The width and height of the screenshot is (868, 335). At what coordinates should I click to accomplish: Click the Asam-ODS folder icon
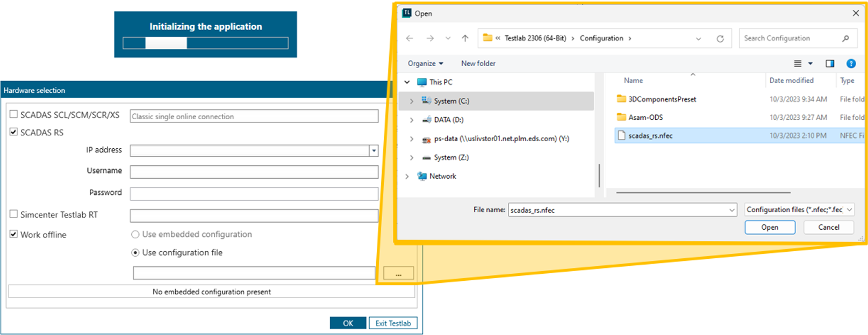pos(621,117)
